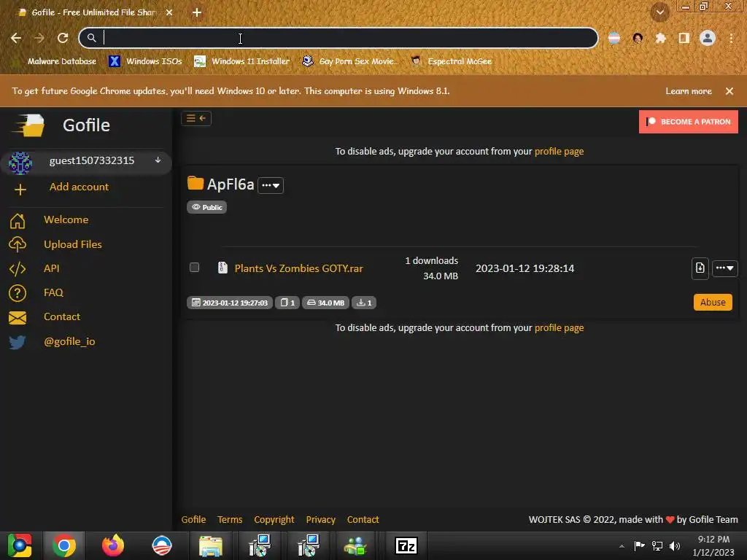
Task: Click the Add account plus icon
Action: tap(20, 190)
